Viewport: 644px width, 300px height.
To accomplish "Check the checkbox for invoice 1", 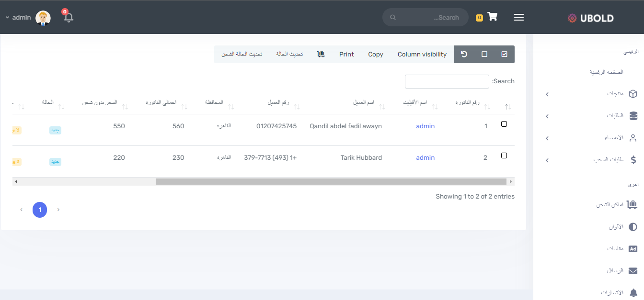I will click(504, 124).
